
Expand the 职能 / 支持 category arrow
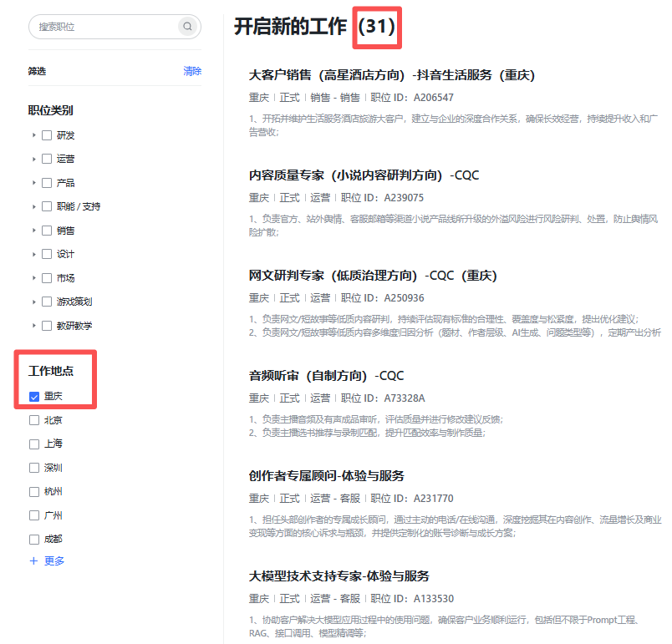[34, 206]
